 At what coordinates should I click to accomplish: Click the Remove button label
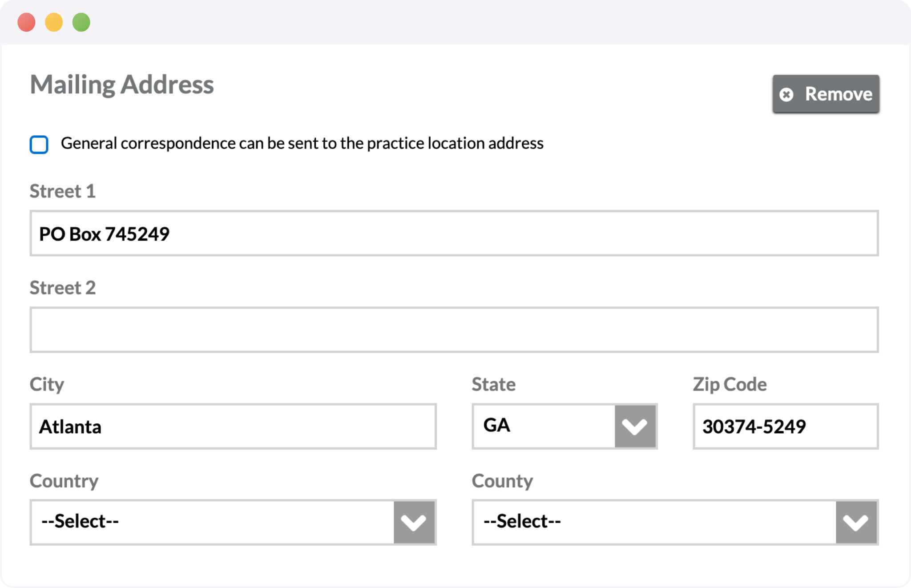(x=838, y=94)
